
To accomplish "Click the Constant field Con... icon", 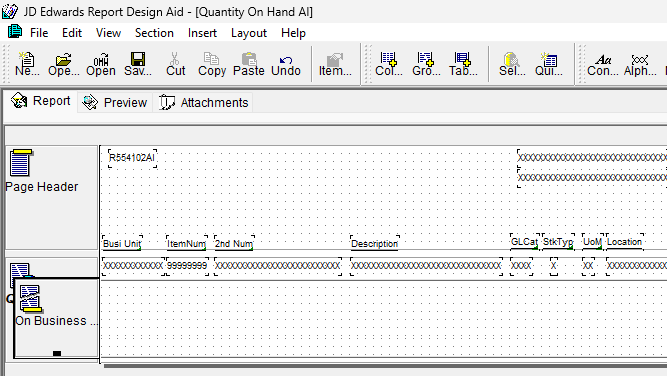I will (603, 64).
